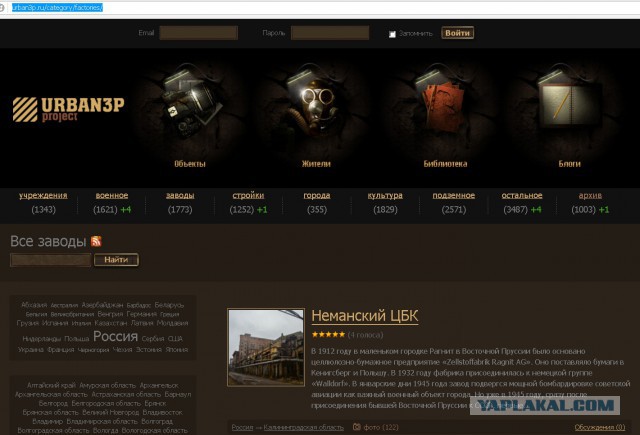This screenshot has height=435, width=640.
Task: Filter by Азербайджан country tag
Action: (x=102, y=305)
